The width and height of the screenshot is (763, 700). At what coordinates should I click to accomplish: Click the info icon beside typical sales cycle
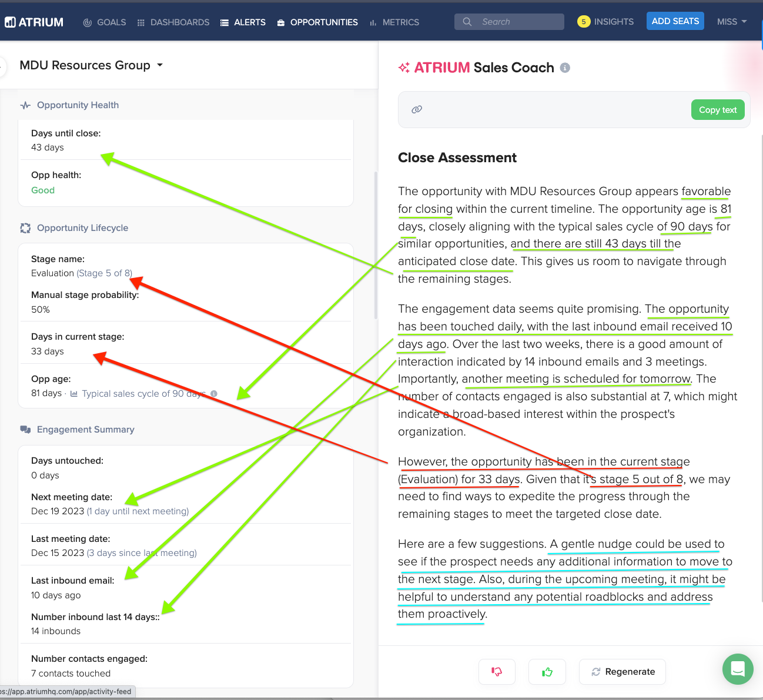coord(214,394)
